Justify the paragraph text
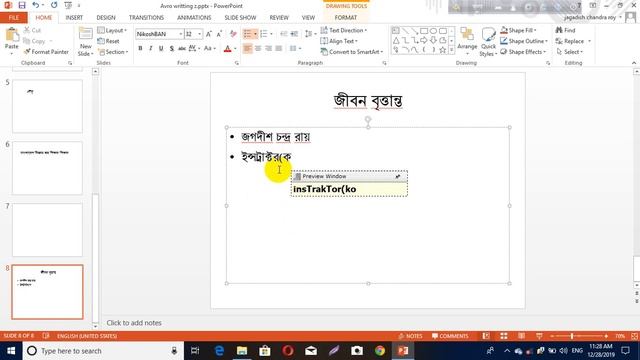Viewport: 640px width, 360px height. click(x=279, y=49)
